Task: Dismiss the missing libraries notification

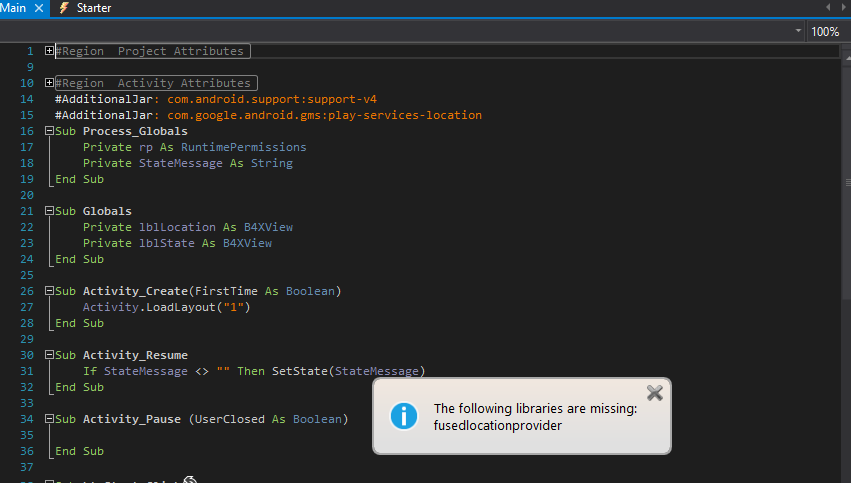Action: pyautogui.click(x=654, y=393)
